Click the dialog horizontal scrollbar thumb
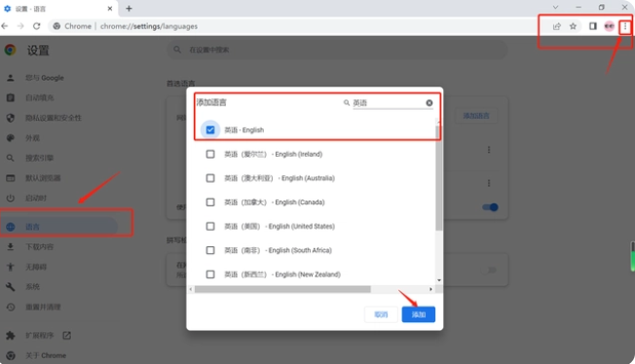 coord(282,289)
